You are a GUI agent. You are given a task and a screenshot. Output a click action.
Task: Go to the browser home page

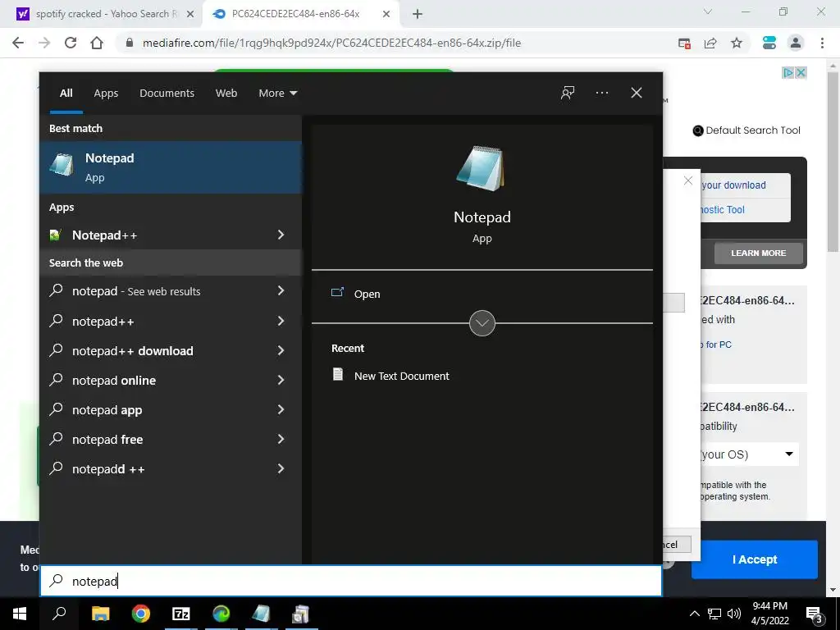tap(97, 43)
